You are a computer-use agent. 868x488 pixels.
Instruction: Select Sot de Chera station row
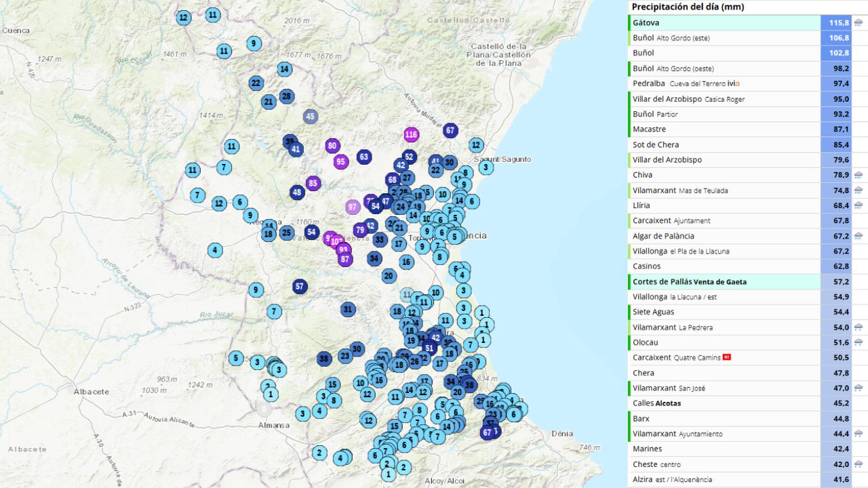[x=656, y=144]
